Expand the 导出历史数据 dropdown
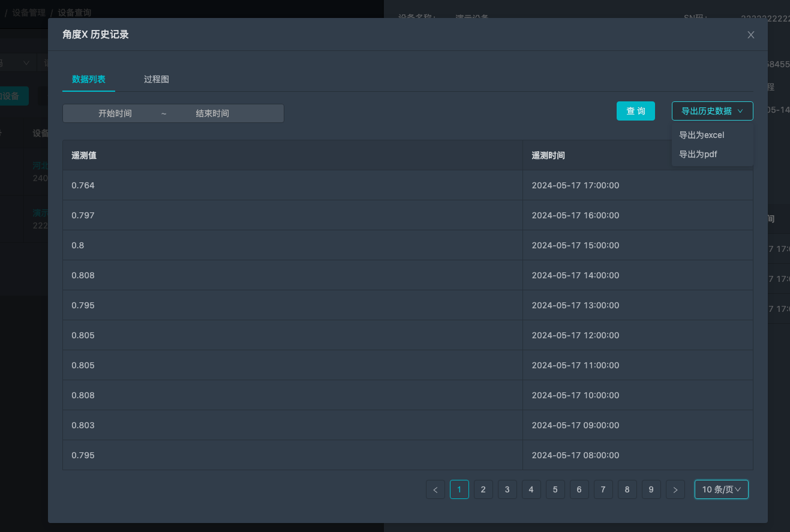Screen dimensions: 790x532 (712, 111)
